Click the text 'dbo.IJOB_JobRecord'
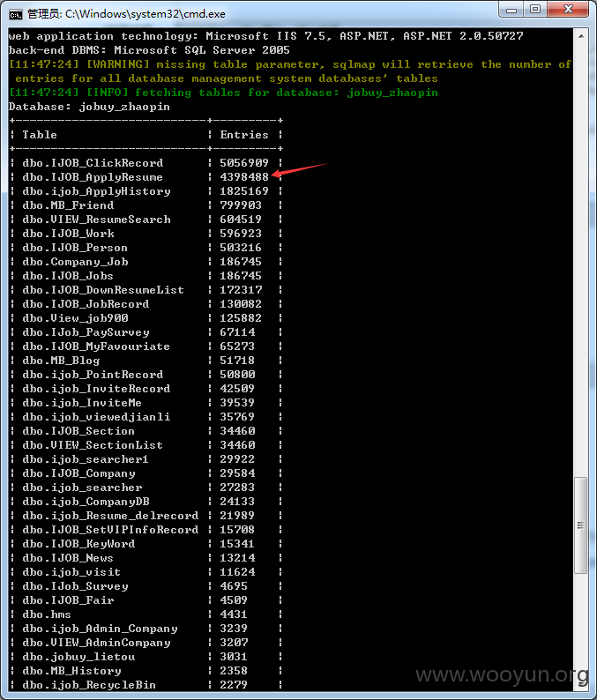This screenshot has height=700, width=597. point(86,304)
